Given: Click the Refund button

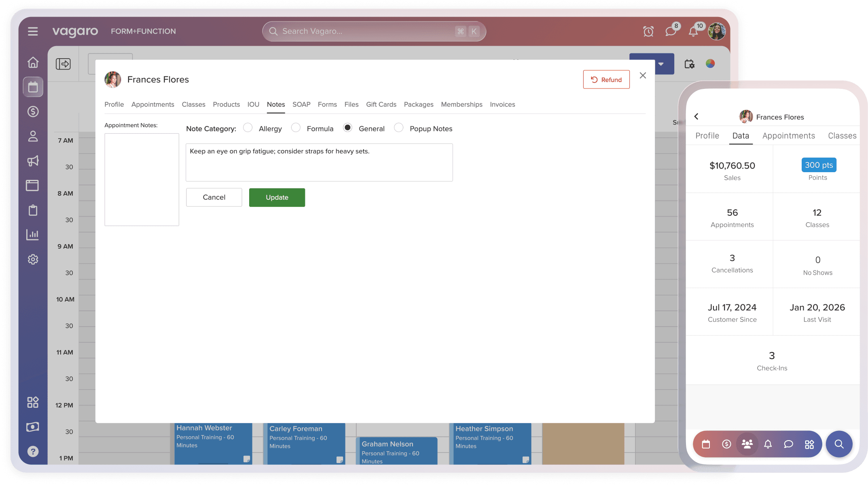Looking at the screenshot, I should [x=606, y=80].
